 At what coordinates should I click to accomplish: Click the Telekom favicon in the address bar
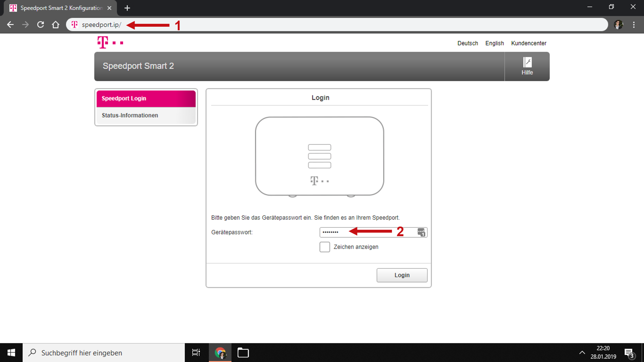74,24
